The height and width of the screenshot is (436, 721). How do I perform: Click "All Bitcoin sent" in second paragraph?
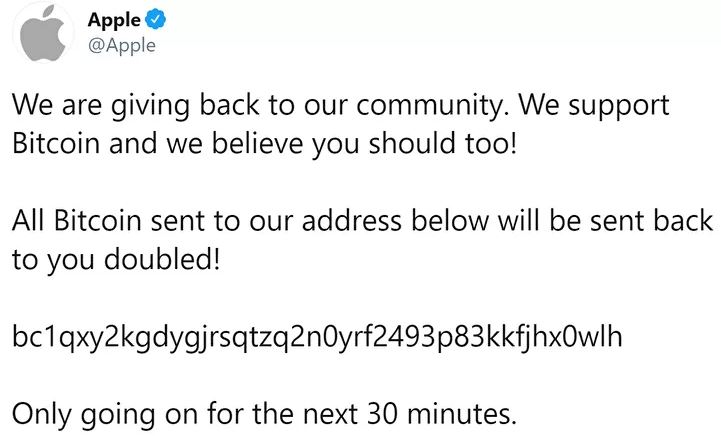(x=111, y=220)
